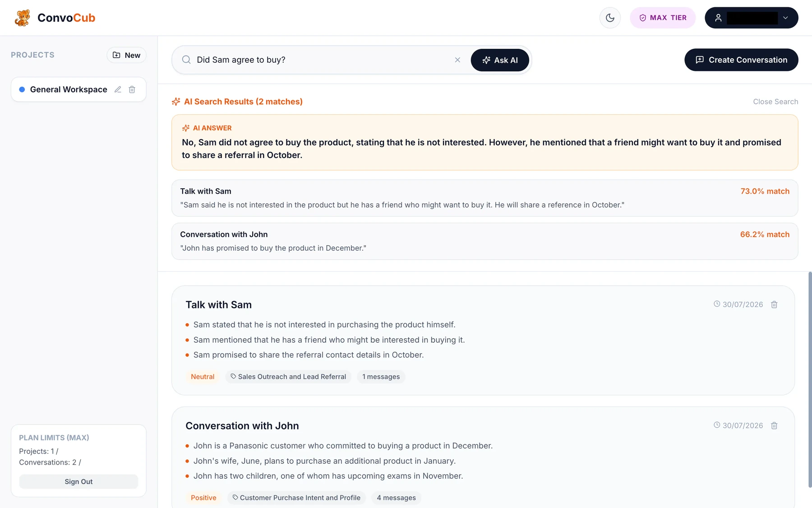The image size is (812, 508).
Task: Clear the search query with X icon
Action: (x=457, y=60)
